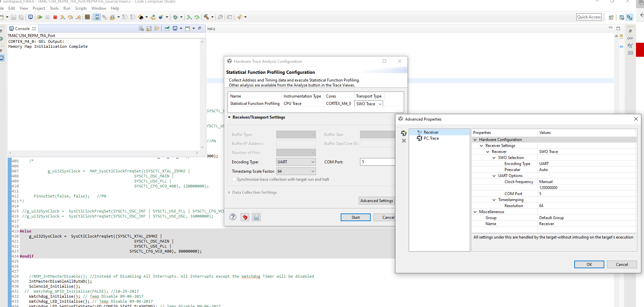Click the COM Port input field
Screen dimensions: 644x307
[x=378, y=162]
